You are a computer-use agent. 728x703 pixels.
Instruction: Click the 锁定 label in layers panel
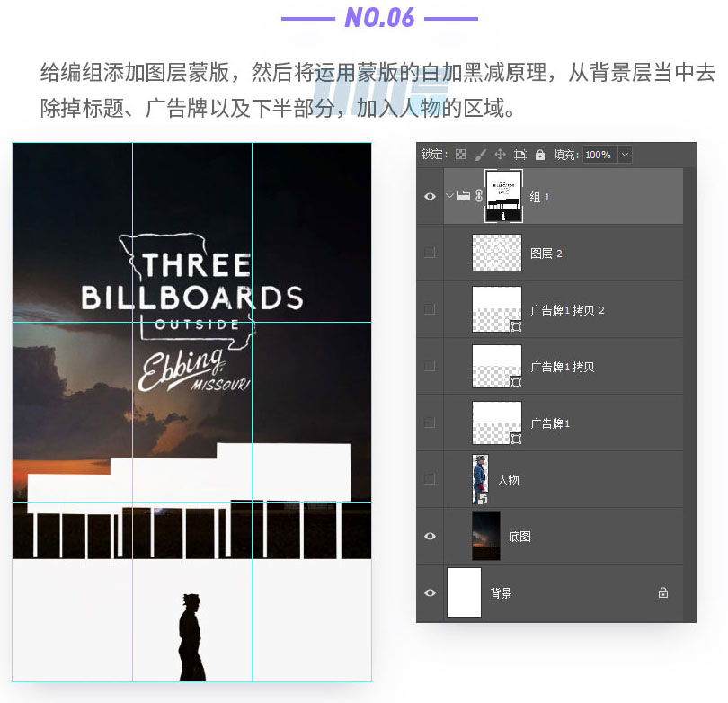coord(435,155)
